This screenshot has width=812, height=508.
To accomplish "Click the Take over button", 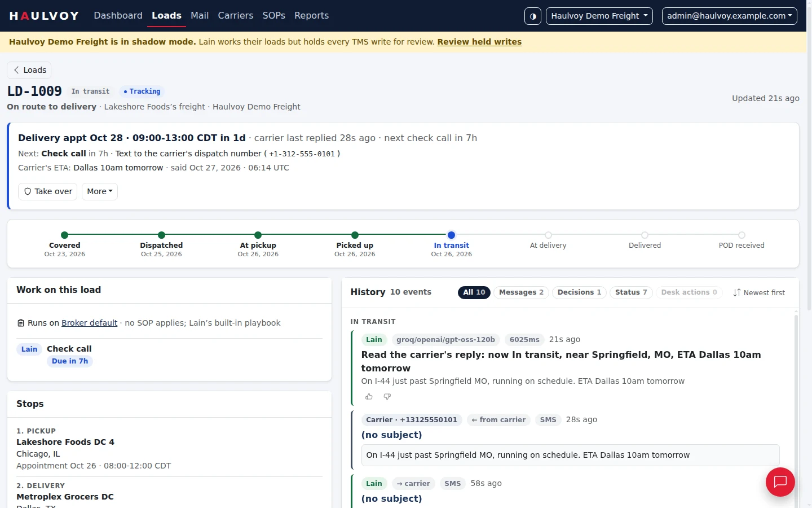I will tap(48, 191).
